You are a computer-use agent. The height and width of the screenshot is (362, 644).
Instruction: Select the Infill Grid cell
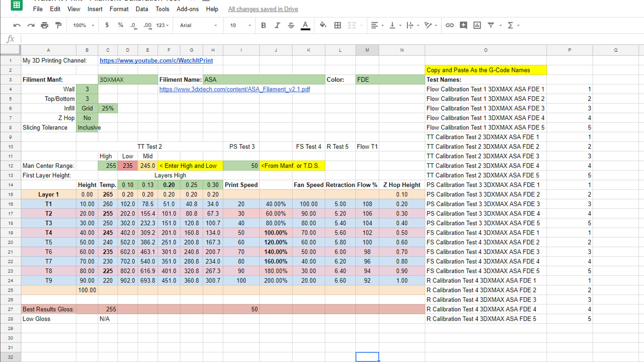tap(87, 108)
